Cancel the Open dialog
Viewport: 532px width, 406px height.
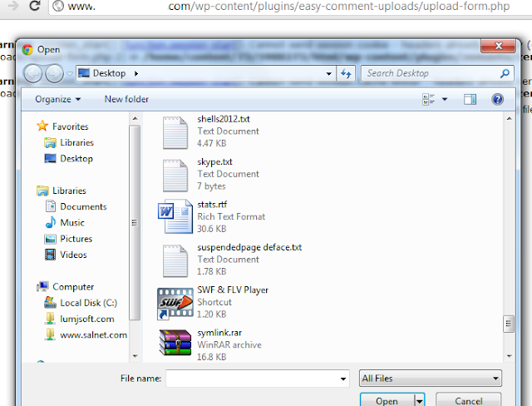[468, 400]
